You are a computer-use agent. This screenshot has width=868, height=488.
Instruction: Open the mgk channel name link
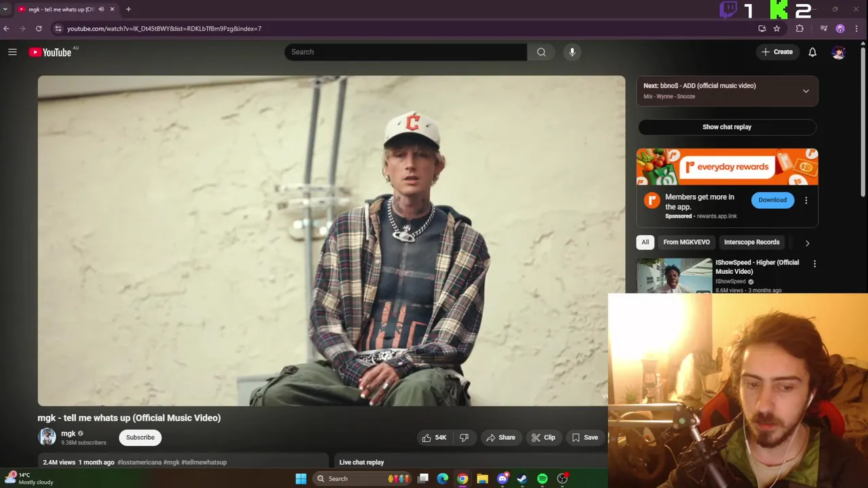coord(68,433)
